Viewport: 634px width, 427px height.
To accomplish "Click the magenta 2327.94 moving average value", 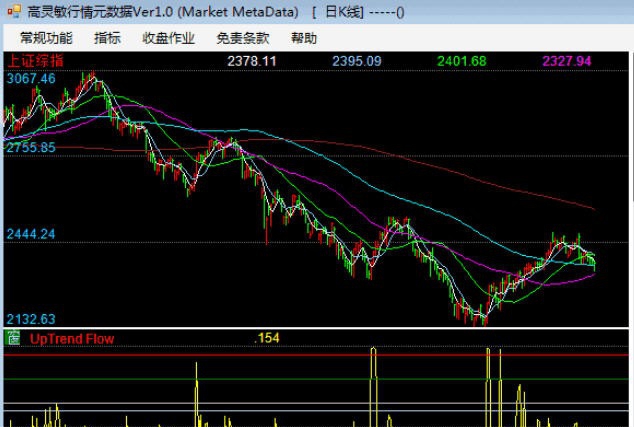I will pyautogui.click(x=567, y=61).
